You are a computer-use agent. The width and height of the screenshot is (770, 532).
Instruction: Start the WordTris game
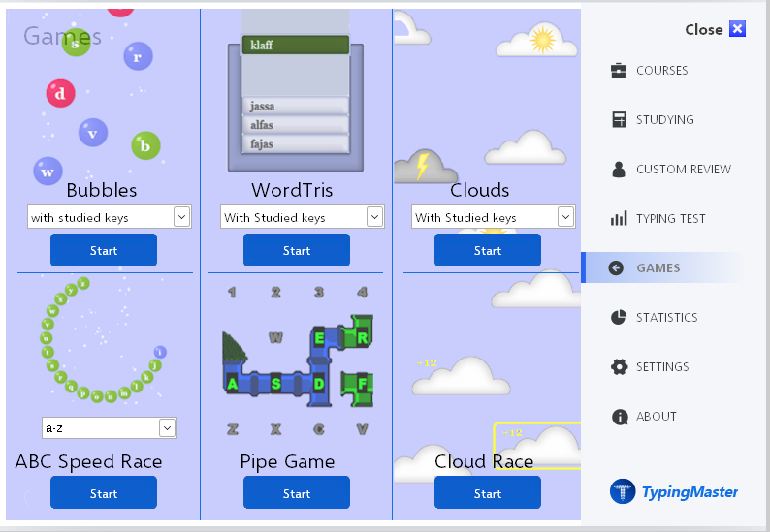[x=297, y=250]
